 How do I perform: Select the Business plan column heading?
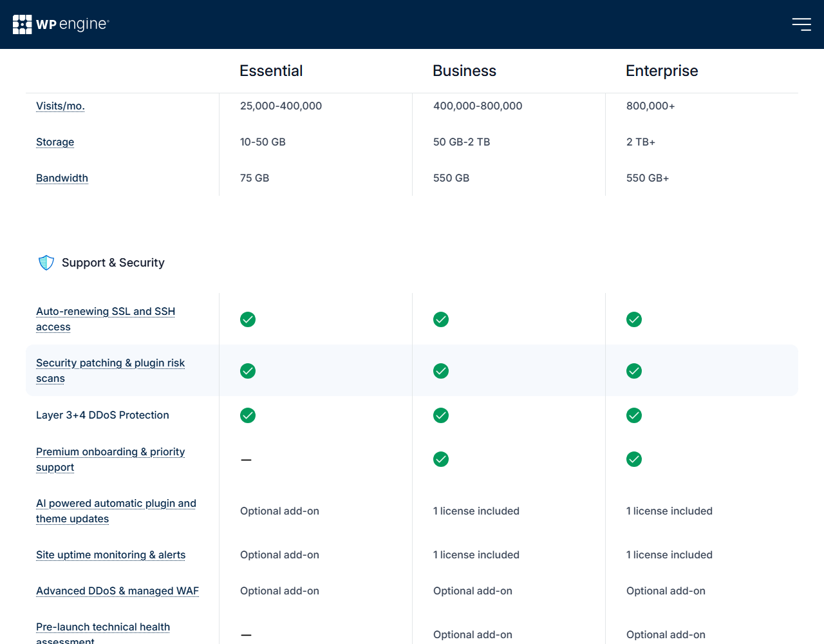[465, 71]
